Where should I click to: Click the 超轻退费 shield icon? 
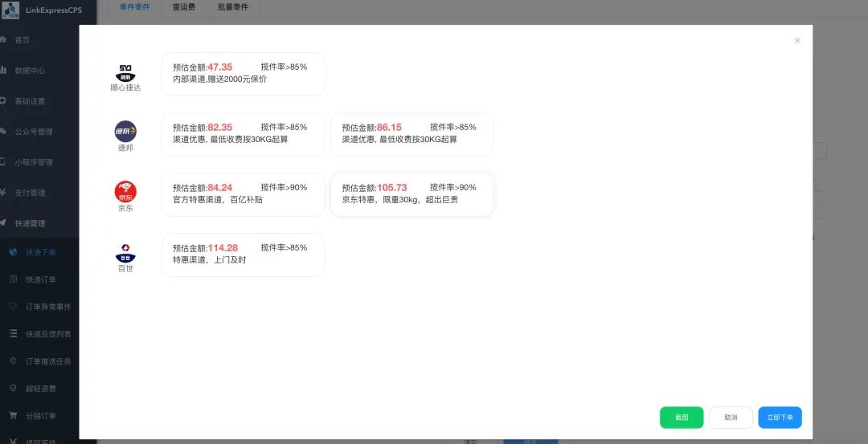14,388
